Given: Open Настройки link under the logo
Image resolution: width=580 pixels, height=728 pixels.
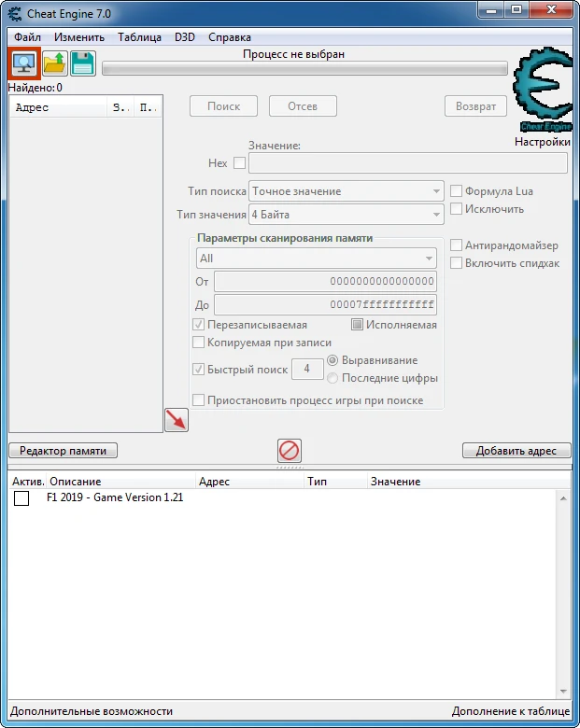Looking at the screenshot, I should (543, 142).
